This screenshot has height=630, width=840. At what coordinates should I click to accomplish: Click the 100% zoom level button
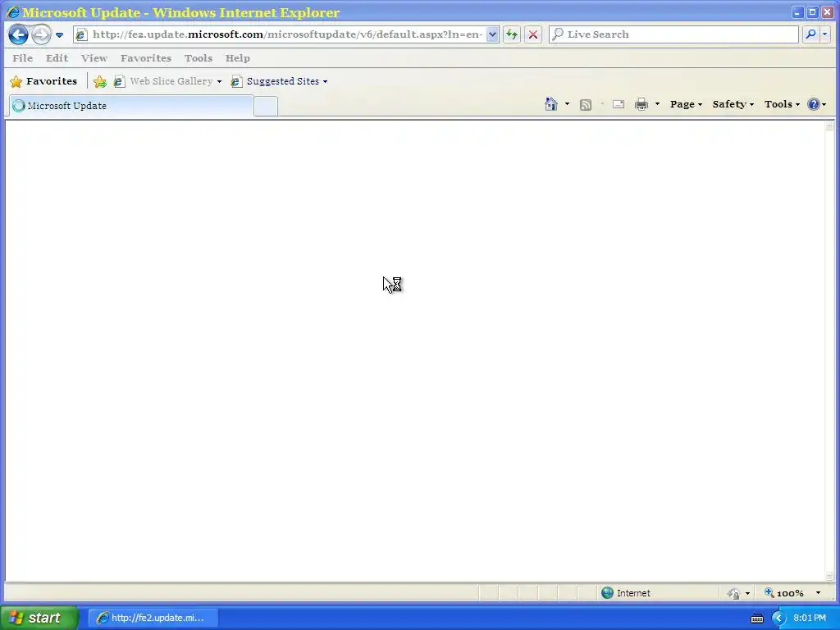783,593
